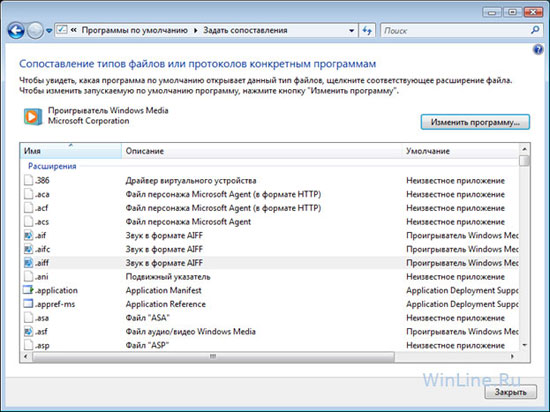Click the 'Закрыть' button
The height and width of the screenshot is (412, 550).
click(511, 392)
